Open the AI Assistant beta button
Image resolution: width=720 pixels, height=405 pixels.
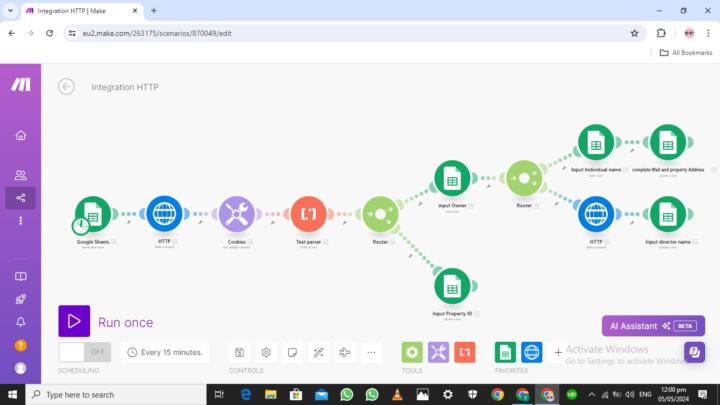tap(653, 326)
